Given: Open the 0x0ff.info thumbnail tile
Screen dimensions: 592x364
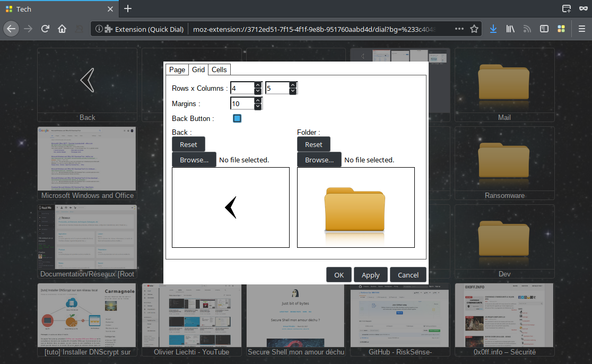Looking at the screenshot, I should click(x=504, y=319).
